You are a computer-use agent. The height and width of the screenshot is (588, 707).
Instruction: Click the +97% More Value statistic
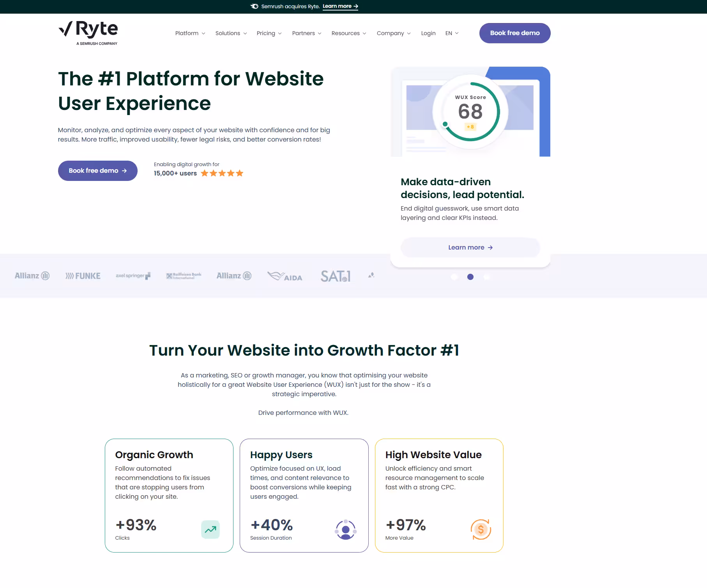point(406,529)
